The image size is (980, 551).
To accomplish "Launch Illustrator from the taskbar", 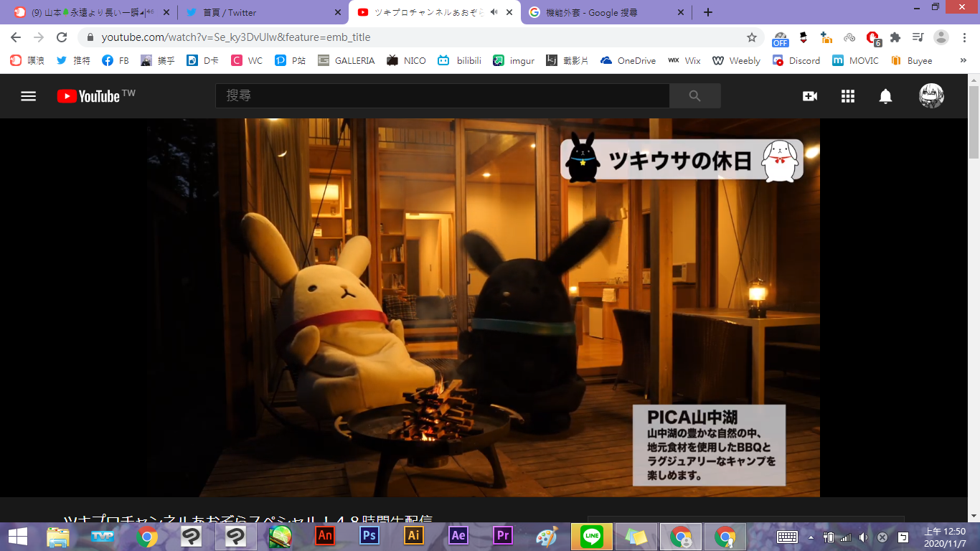I will click(x=414, y=537).
